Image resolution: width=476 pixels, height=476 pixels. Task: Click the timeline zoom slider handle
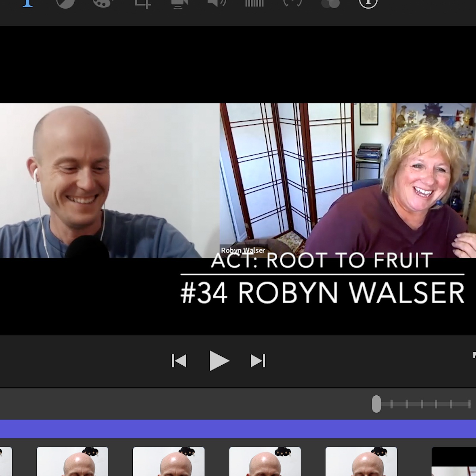[x=376, y=404]
